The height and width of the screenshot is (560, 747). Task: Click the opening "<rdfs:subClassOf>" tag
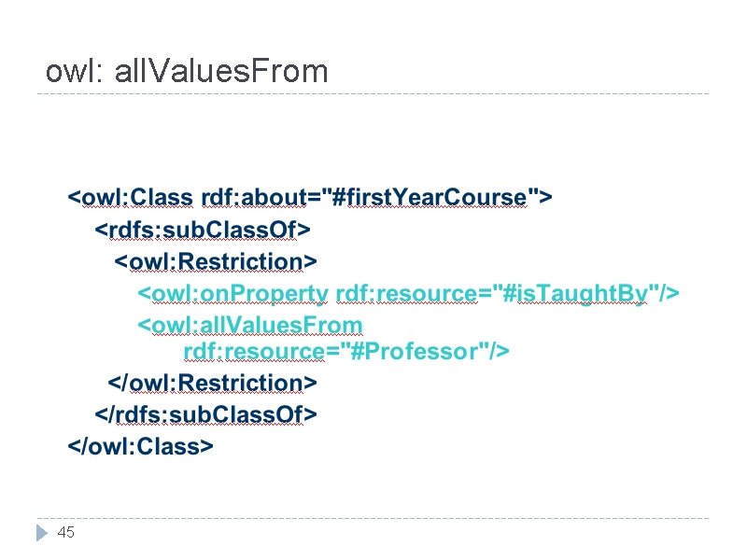click(203, 229)
